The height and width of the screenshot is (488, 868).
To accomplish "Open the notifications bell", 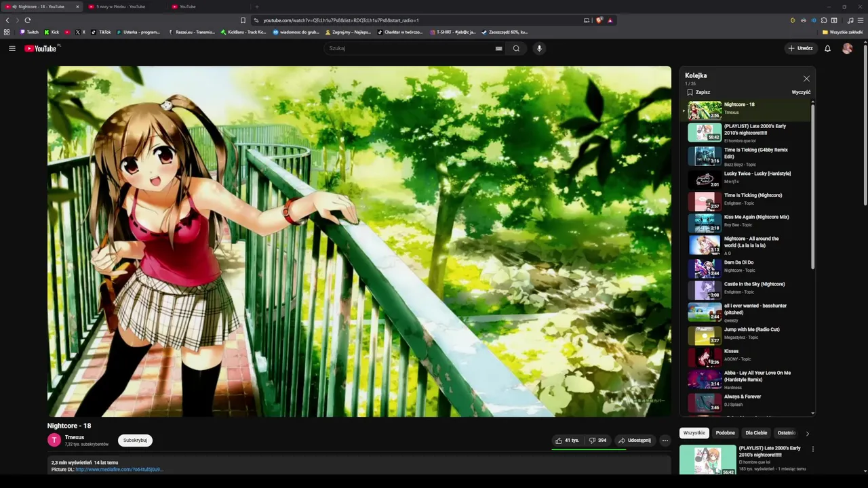I will click(x=827, y=48).
